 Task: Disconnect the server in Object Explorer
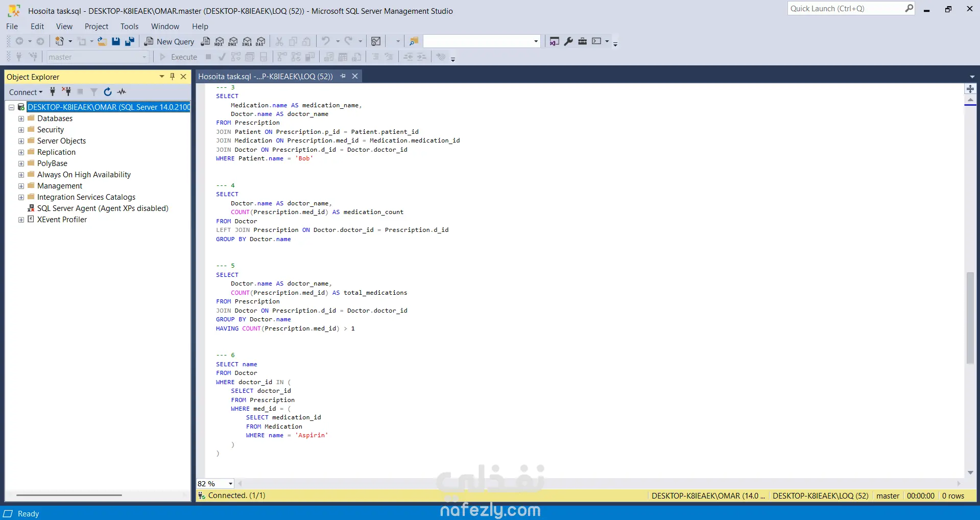point(66,92)
